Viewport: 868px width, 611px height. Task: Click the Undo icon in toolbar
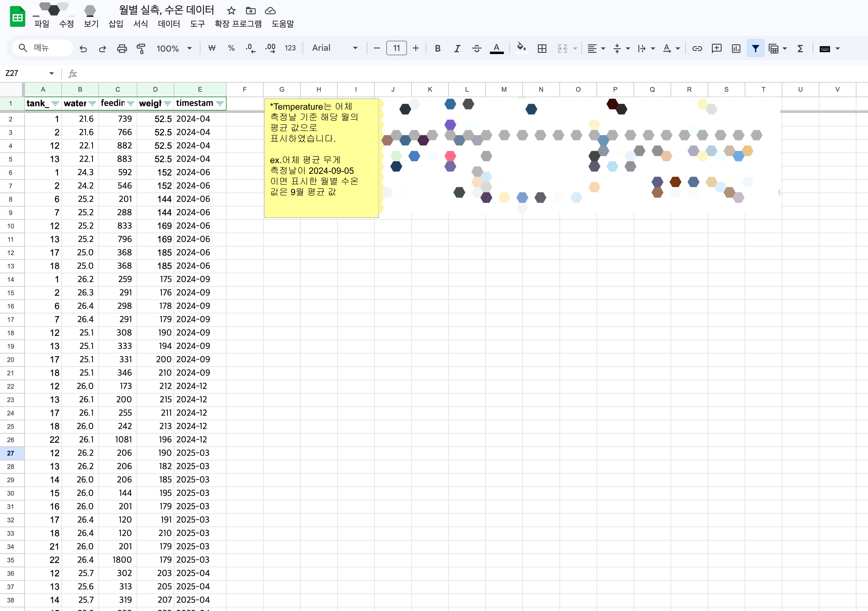[x=83, y=48]
